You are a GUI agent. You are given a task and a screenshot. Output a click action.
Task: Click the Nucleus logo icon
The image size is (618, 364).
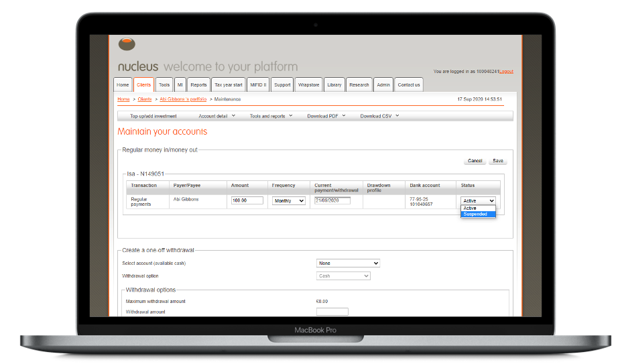pyautogui.click(x=127, y=44)
